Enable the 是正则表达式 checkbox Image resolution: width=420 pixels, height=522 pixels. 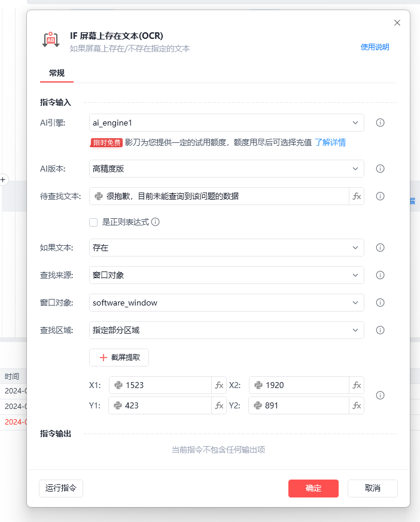coord(93,222)
